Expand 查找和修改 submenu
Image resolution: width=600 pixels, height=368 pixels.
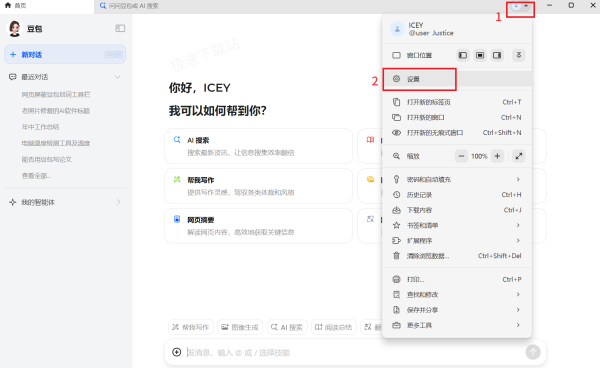(x=457, y=295)
